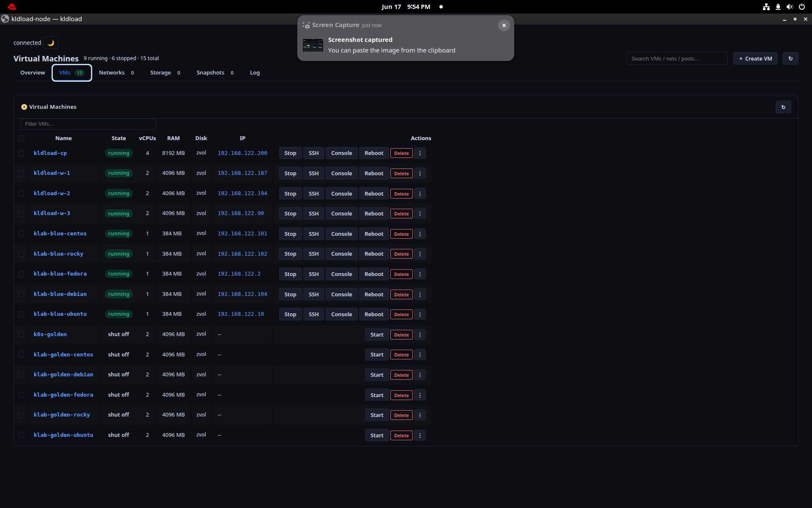Dismiss the Screen Capture notification
This screenshot has height=508, width=812.
pos(504,25)
